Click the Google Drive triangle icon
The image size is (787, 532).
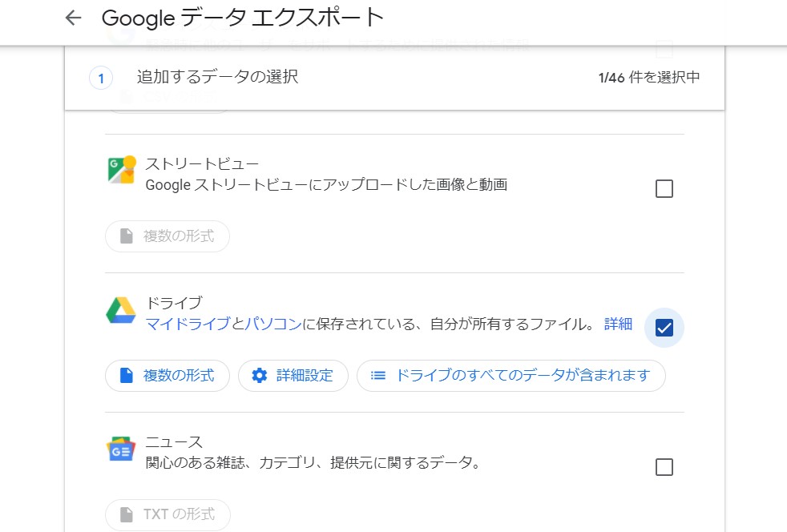[x=121, y=311]
